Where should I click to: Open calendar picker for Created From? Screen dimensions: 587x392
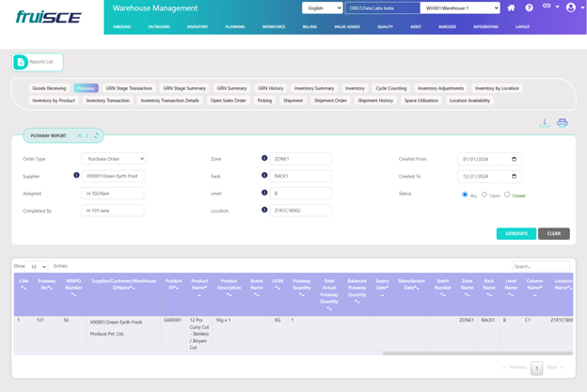point(514,159)
